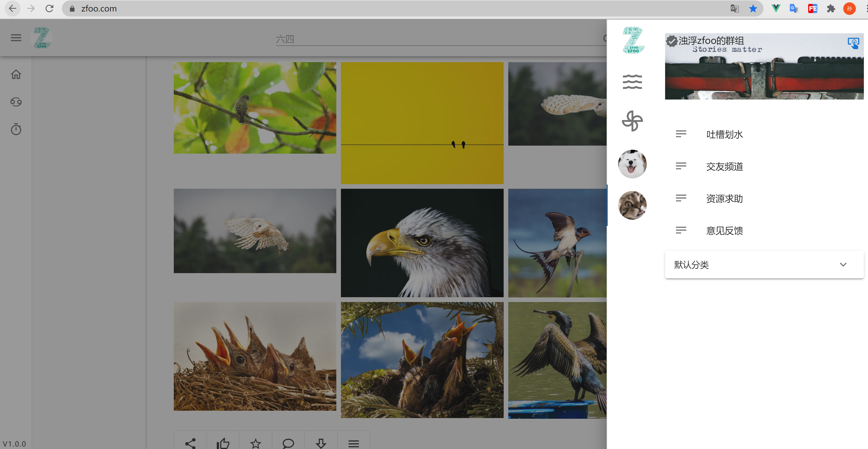The image size is (868, 449).
Task: Click the waves icon in right panel
Action: pyautogui.click(x=632, y=82)
